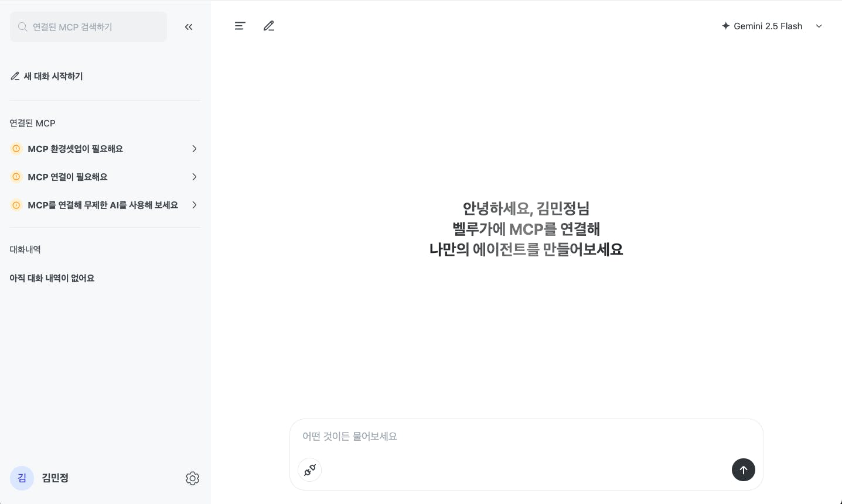Click the pencil icon beside 새 대화 시작하기
Screen dimensions: 842x504
[x=15, y=76]
